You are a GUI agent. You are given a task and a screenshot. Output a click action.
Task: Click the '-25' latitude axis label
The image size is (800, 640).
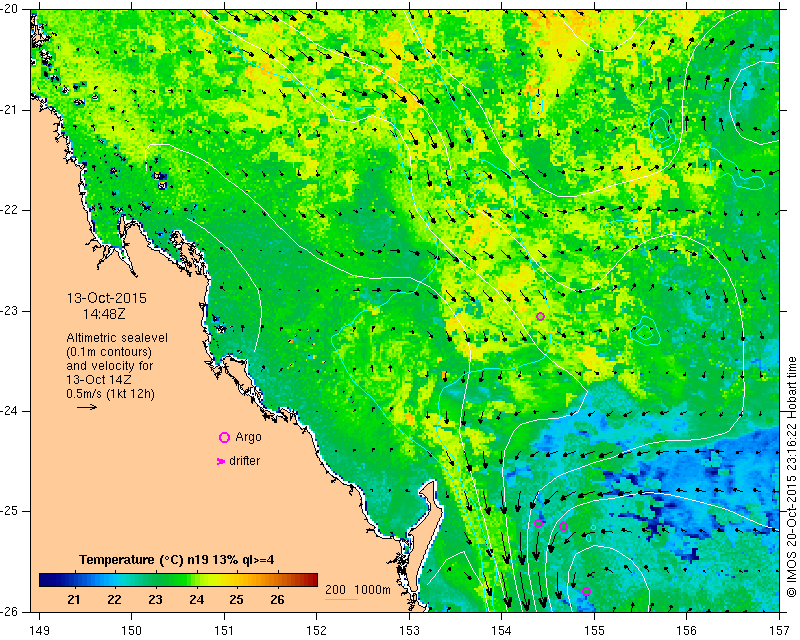pos(9,512)
